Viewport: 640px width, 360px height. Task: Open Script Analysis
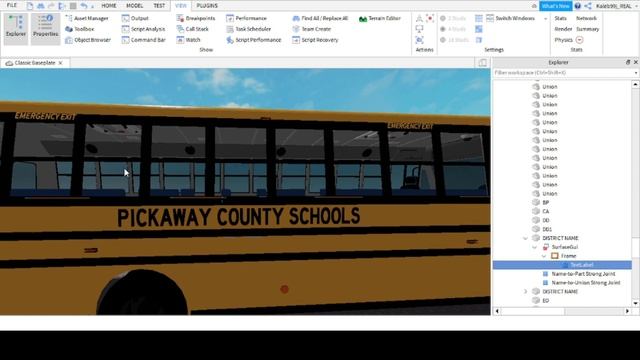tap(144, 29)
